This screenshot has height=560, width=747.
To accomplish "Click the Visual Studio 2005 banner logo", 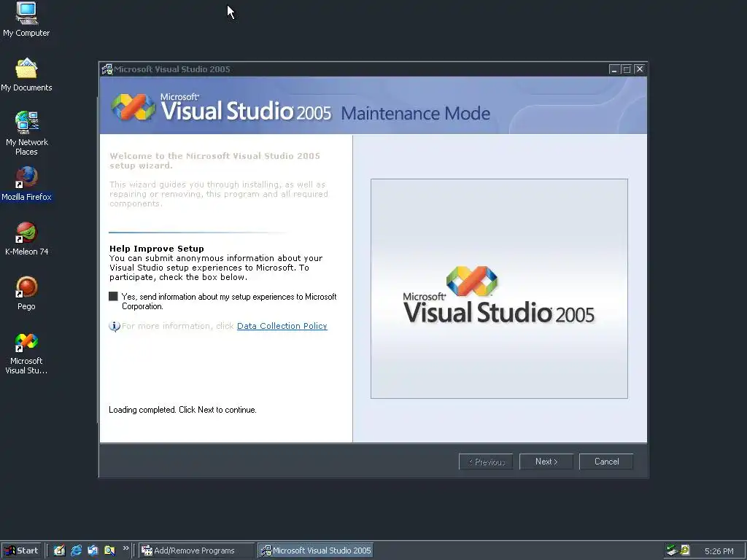I will (221, 106).
